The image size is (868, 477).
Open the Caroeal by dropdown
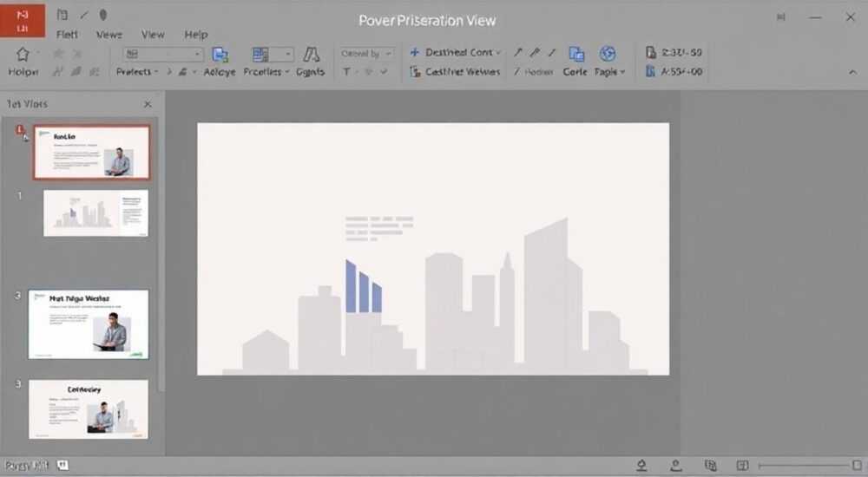click(x=366, y=53)
